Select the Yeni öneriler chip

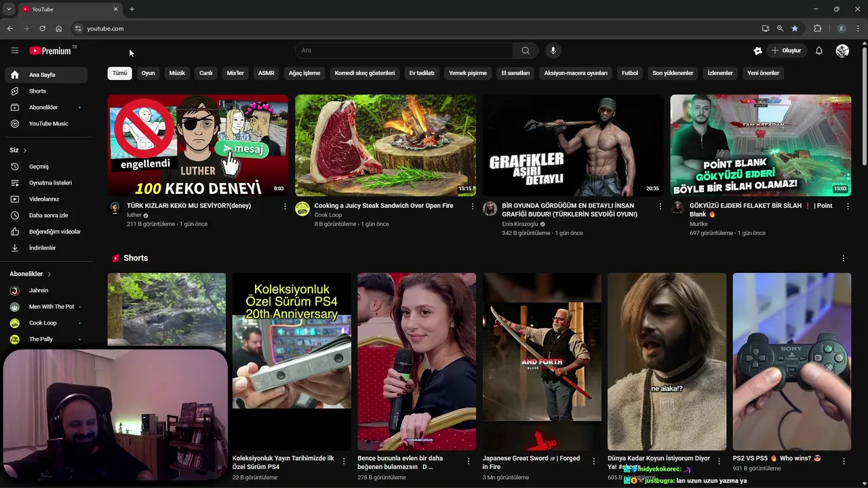[x=763, y=73]
